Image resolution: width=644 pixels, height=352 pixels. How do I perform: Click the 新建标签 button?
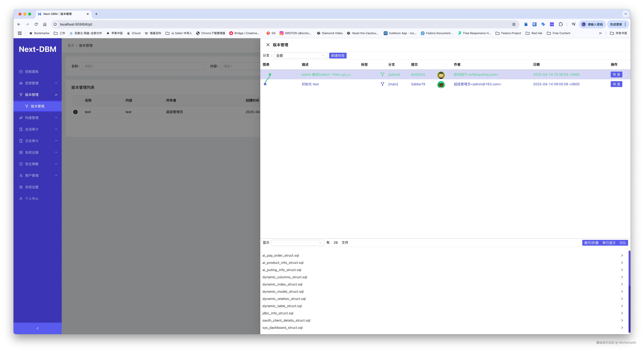pos(338,56)
